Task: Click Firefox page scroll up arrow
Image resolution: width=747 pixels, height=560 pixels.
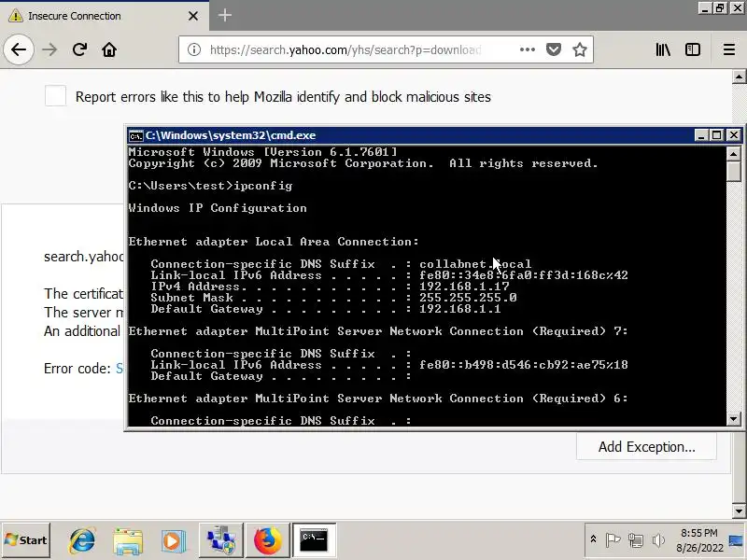Action: pyautogui.click(x=739, y=77)
